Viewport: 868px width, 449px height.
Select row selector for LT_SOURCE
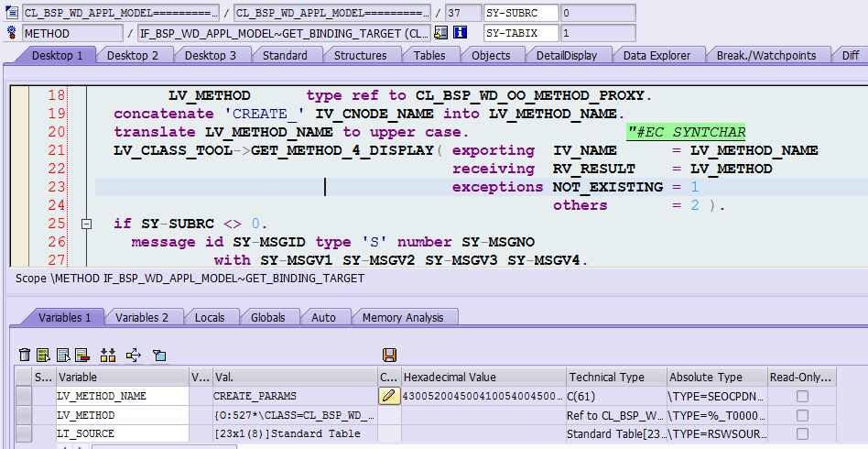coord(23,433)
